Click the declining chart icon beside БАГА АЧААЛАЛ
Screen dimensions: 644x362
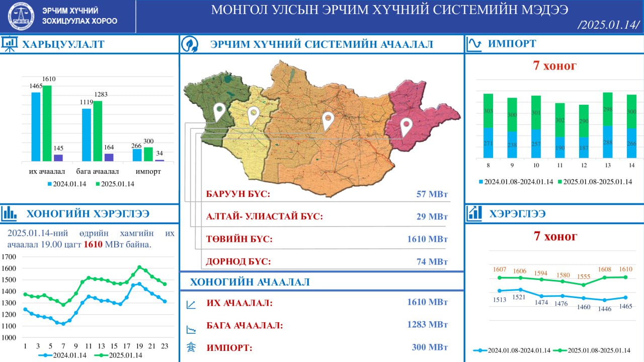point(191,330)
